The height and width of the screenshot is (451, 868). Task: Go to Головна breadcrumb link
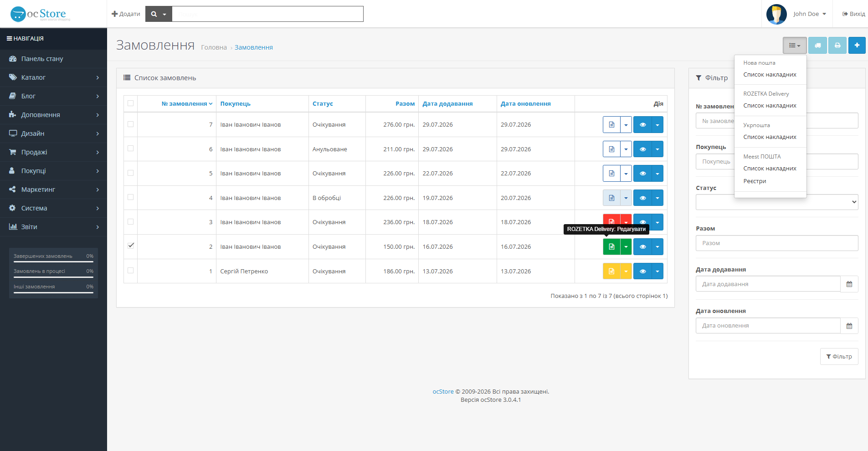click(x=214, y=47)
